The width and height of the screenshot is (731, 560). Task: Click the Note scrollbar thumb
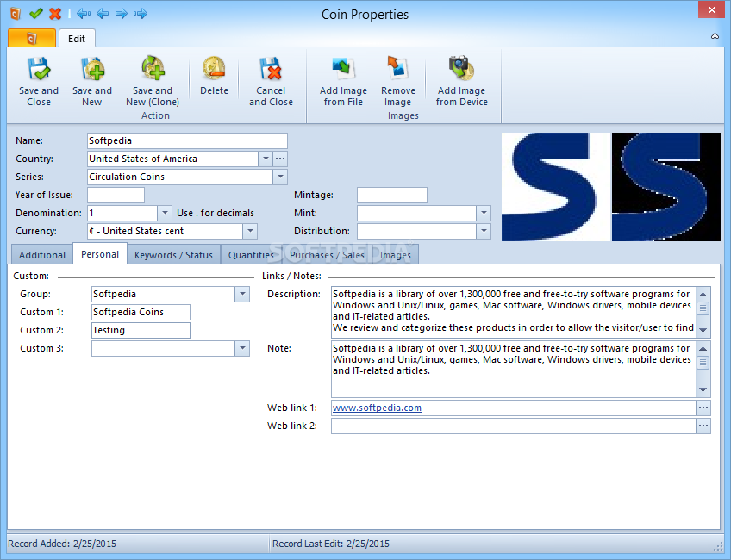click(703, 362)
